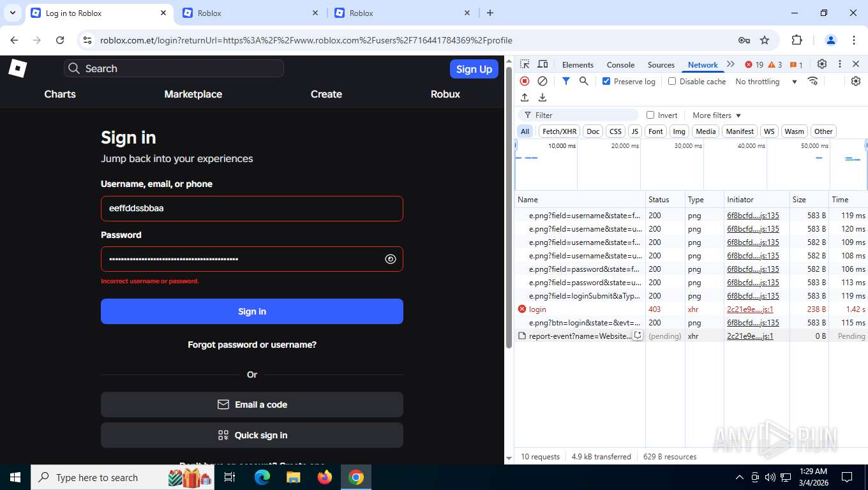
Task: Open the Marketplace nav item
Action: coord(193,94)
